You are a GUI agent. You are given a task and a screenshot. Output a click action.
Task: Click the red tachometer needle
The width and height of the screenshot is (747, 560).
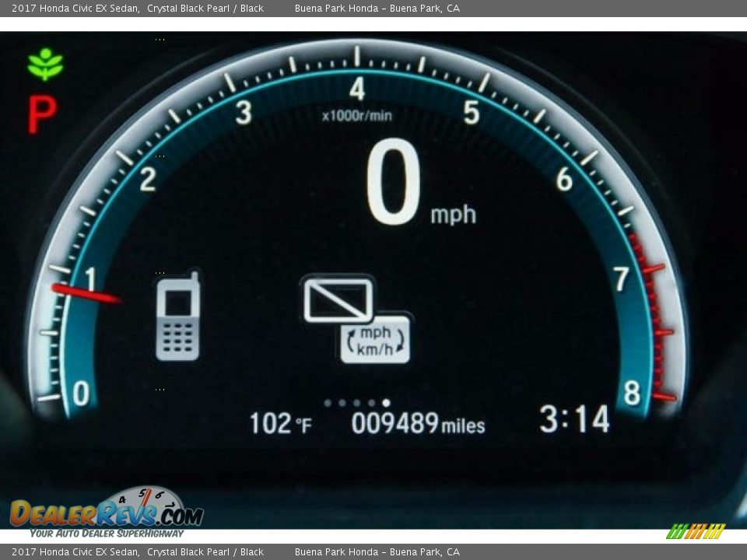[x=86, y=293]
